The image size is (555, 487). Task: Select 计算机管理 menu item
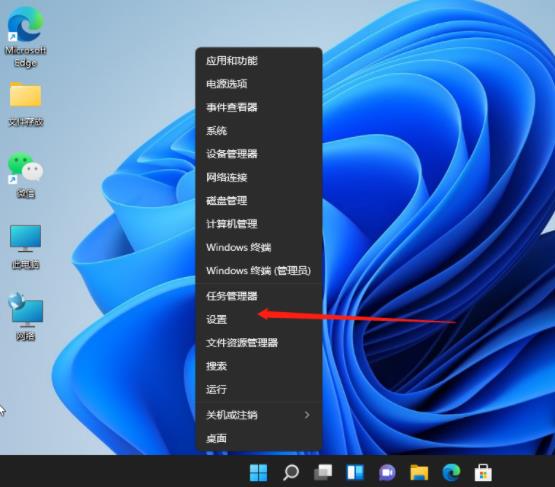(259, 224)
